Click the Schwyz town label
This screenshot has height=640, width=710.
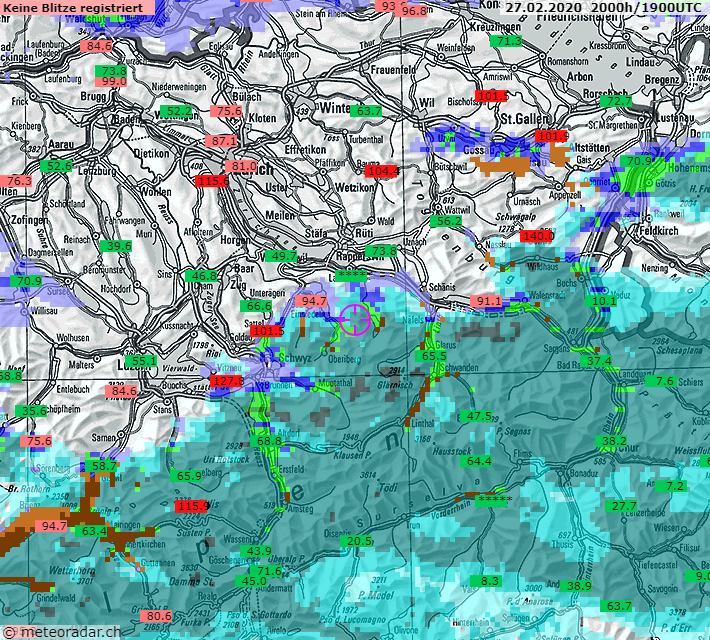click(x=295, y=358)
